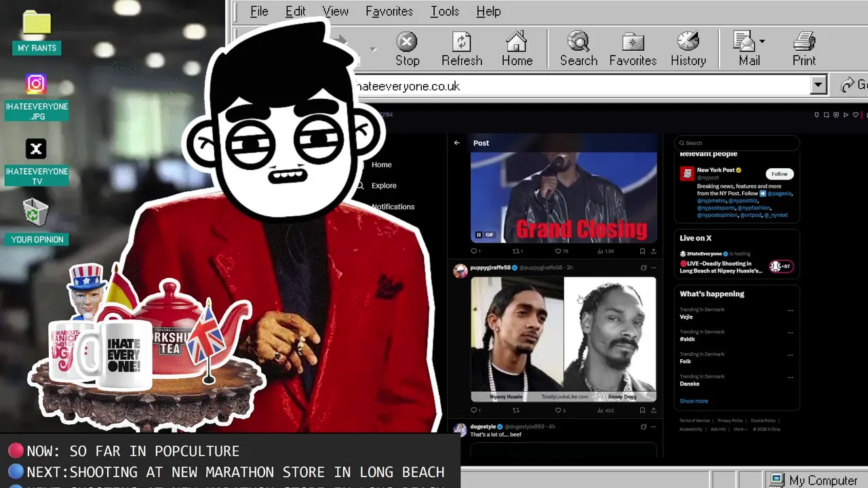
Task: Open the Tools menu
Action: [444, 12]
